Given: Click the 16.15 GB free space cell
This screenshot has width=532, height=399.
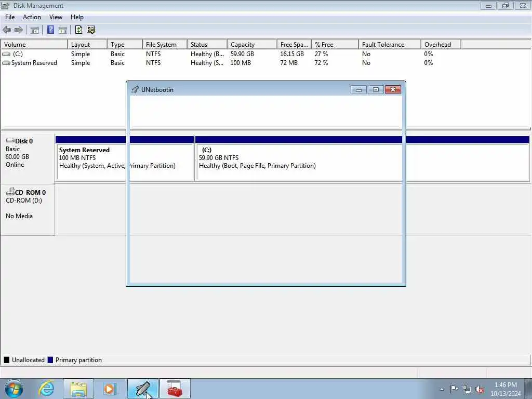Looking at the screenshot, I should click(x=292, y=54).
